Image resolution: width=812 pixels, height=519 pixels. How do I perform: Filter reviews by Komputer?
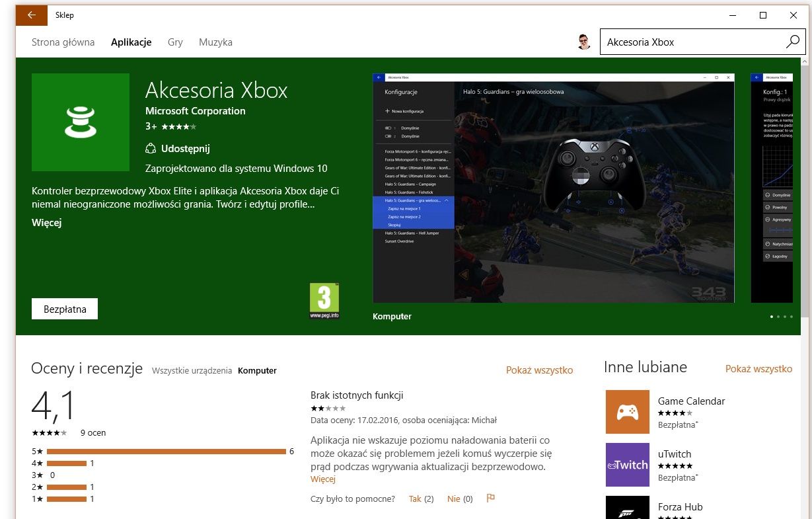[257, 371]
